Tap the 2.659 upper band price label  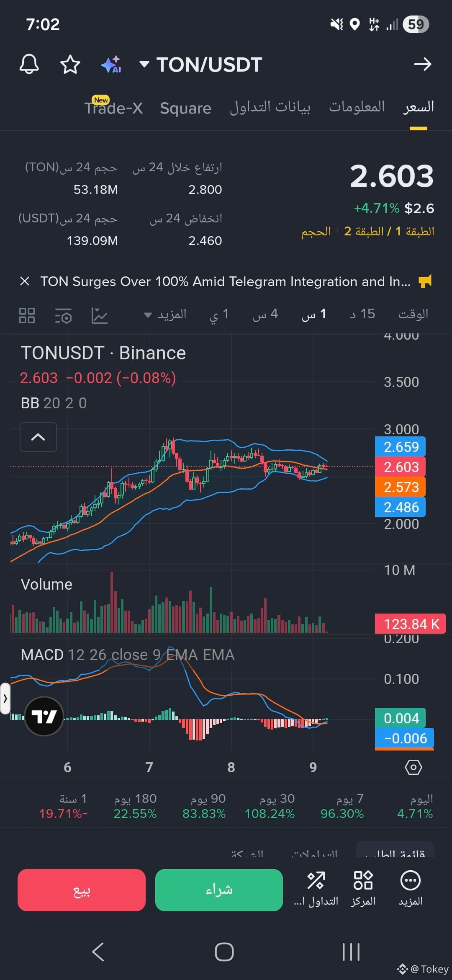(x=401, y=447)
